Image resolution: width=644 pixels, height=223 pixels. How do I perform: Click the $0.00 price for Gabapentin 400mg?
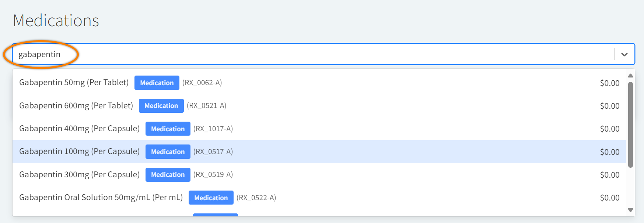point(610,129)
